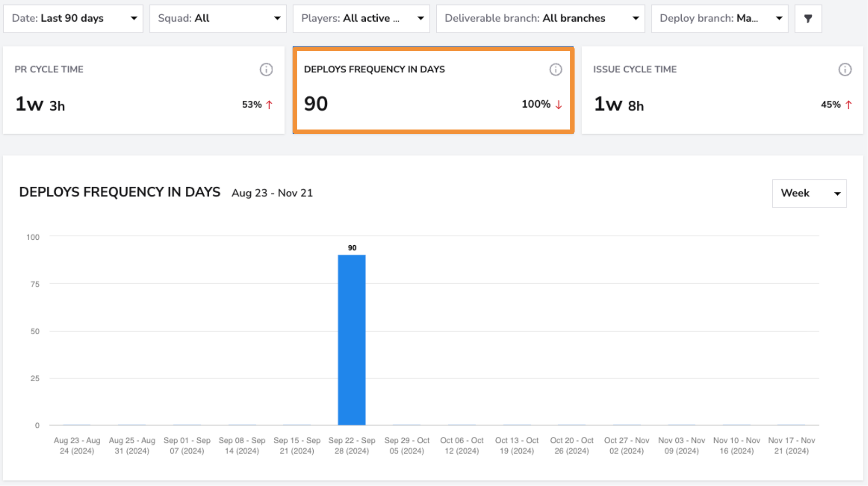Click the filter funnel icon
This screenshot has height=486, width=868.
(x=808, y=19)
